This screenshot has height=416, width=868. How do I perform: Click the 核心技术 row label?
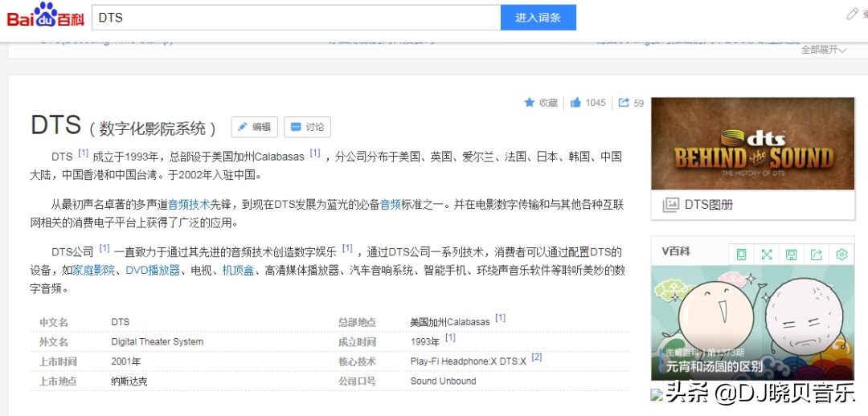coord(357,361)
